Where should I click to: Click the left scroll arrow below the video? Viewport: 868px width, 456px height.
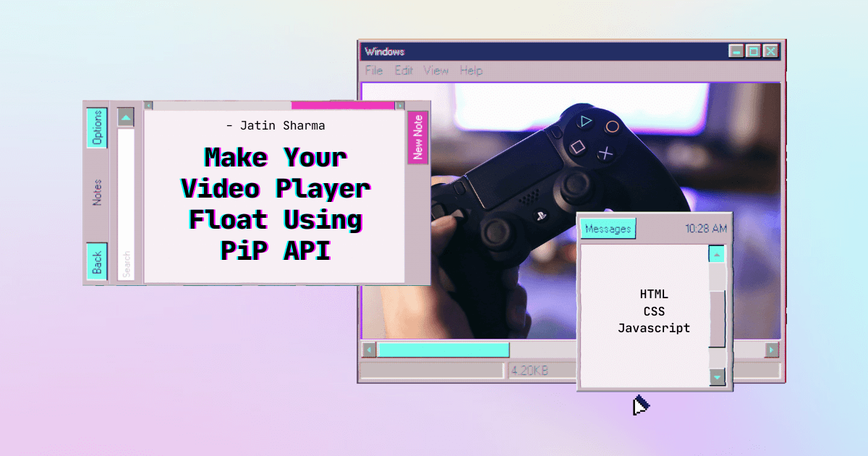point(368,349)
